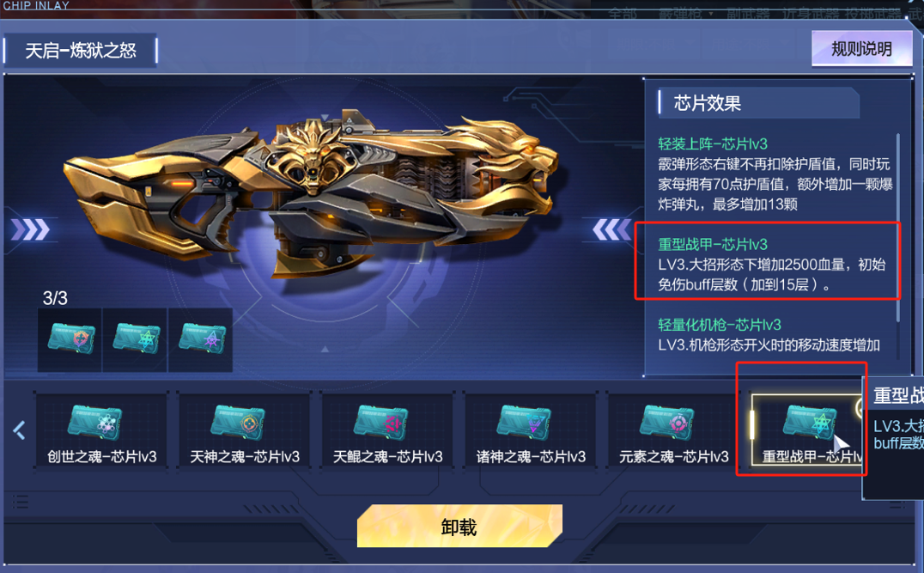Click second equipped chip slot with green star
This screenshot has height=573, width=924.
(135, 339)
